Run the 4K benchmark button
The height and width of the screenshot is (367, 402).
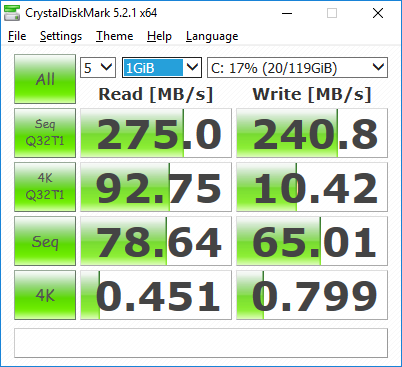[45, 295]
